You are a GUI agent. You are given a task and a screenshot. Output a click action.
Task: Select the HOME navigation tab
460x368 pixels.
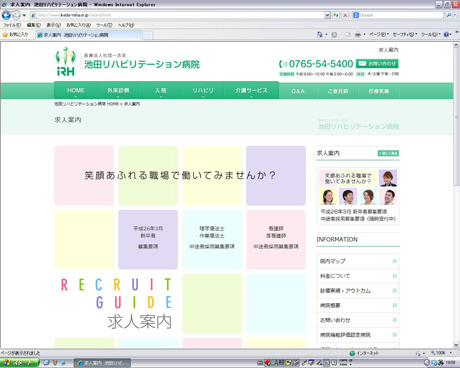point(75,90)
